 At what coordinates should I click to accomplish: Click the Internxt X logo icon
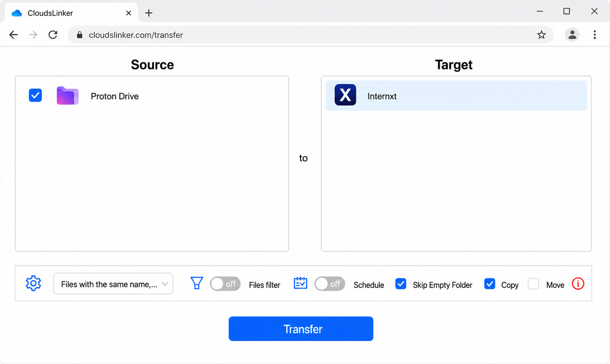click(345, 95)
